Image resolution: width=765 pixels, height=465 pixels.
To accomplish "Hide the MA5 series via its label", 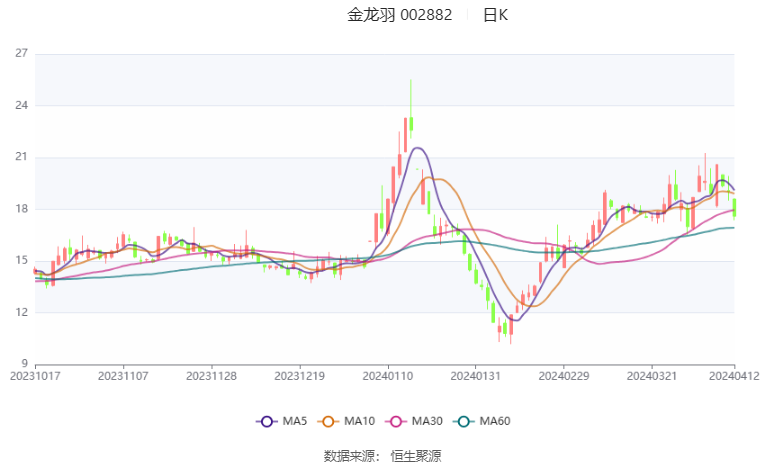I will click(x=295, y=421).
